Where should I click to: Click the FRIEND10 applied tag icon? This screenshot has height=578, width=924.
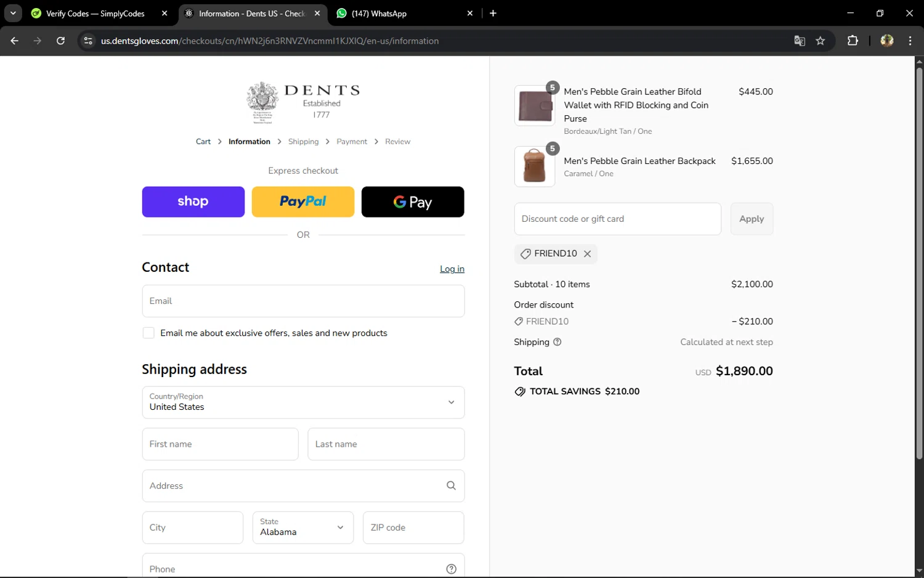tap(525, 254)
